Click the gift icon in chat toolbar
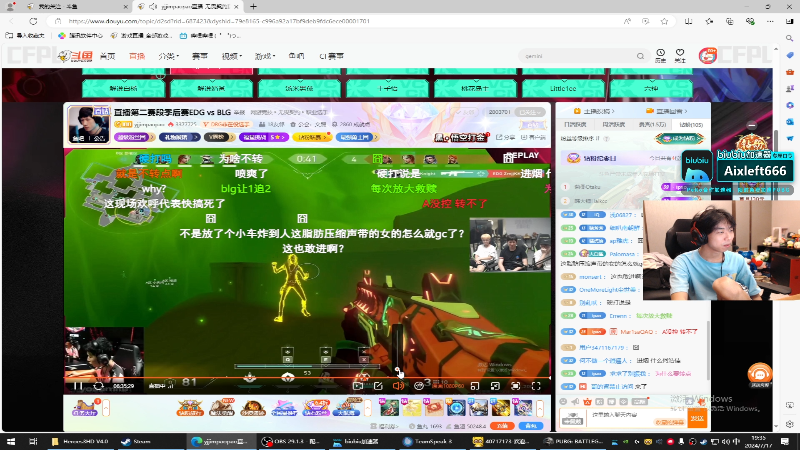 coord(587,402)
